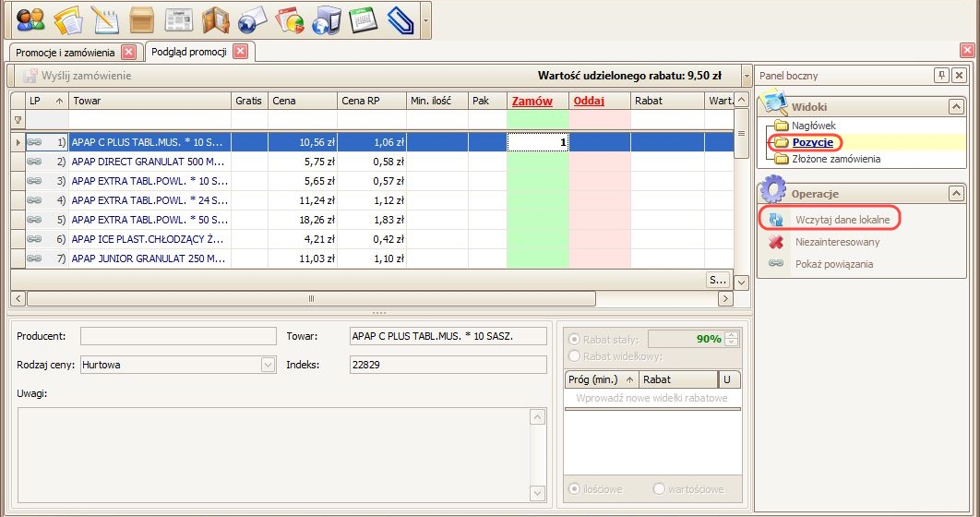Open the cardboard box toolbar icon

click(141, 19)
